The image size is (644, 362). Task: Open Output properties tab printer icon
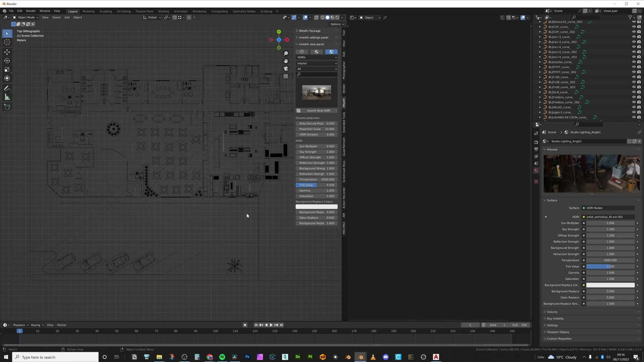(536, 149)
